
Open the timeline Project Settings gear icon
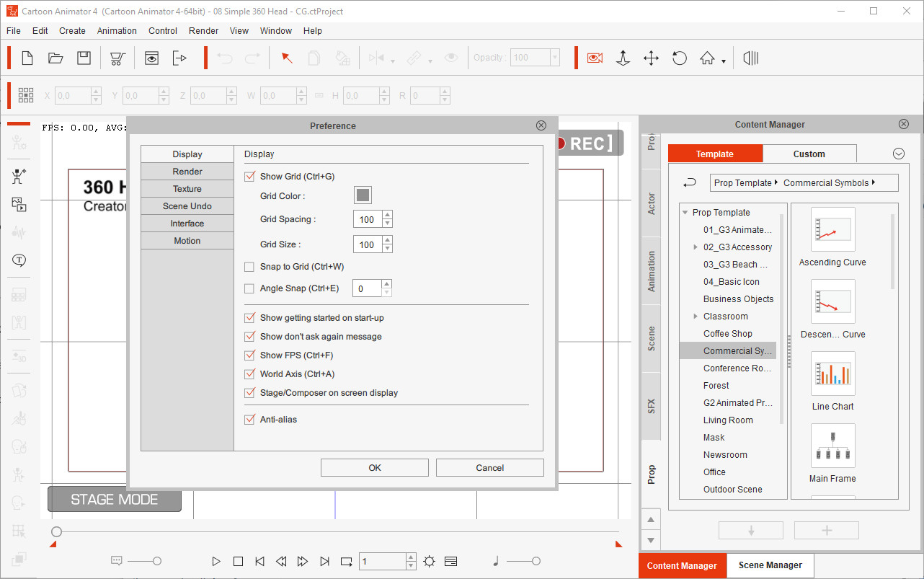pos(430,561)
